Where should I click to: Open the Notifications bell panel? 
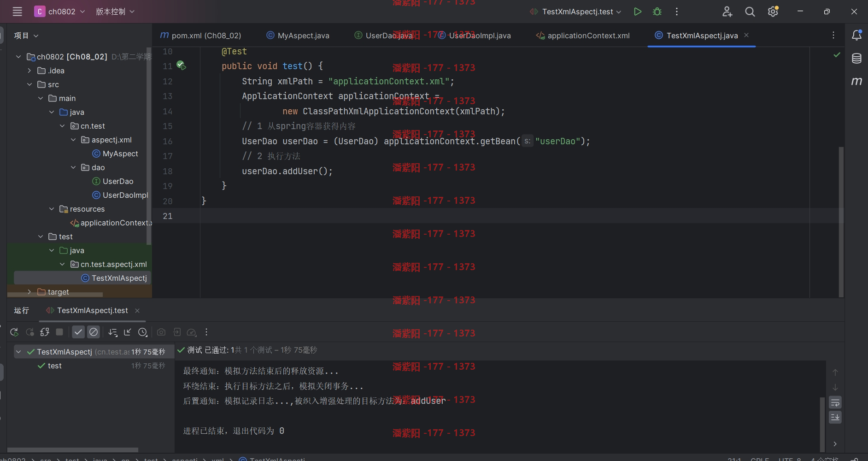point(857,35)
